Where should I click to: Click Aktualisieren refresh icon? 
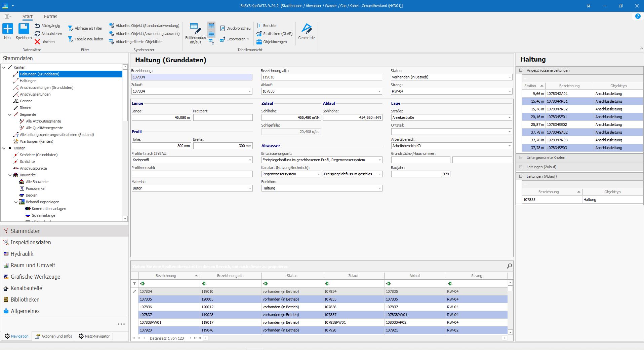[37, 34]
